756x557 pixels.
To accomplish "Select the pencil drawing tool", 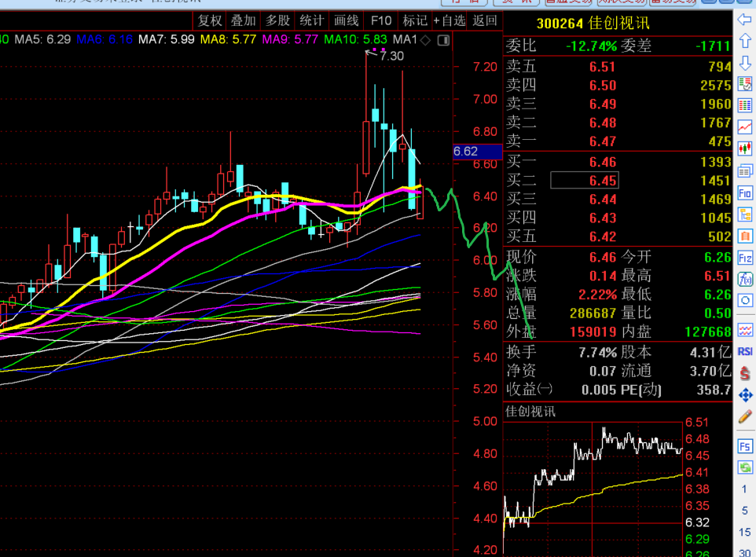I will 745,416.
